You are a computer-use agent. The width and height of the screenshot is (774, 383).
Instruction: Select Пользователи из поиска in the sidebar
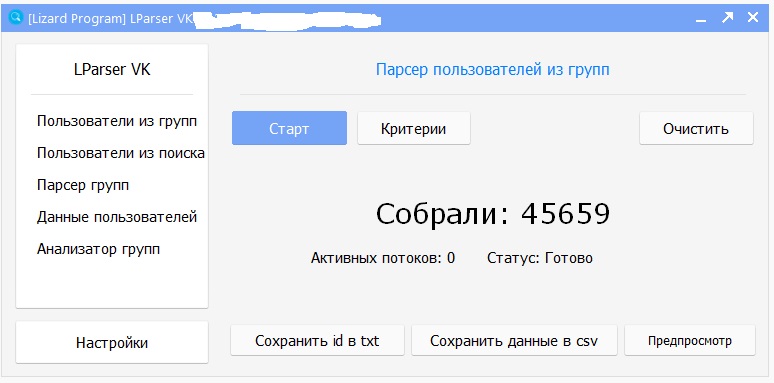(121, 153)
